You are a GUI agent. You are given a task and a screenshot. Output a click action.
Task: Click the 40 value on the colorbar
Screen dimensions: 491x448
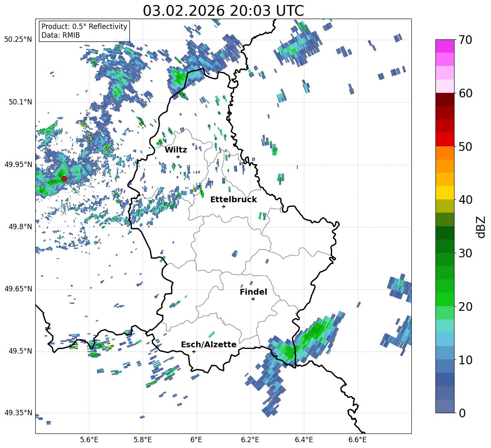(x=465, y=200)
